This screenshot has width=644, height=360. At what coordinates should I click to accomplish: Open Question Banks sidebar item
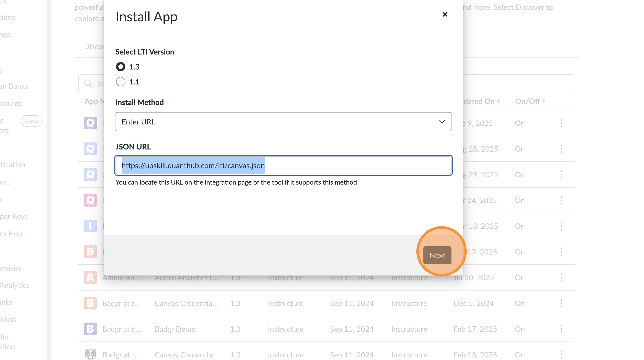(14, 86)
